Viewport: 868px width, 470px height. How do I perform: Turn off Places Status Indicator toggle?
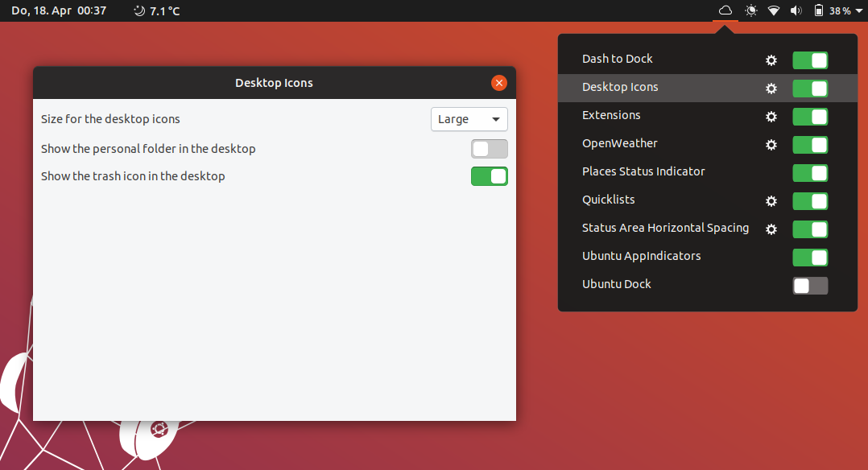[810, 173]
